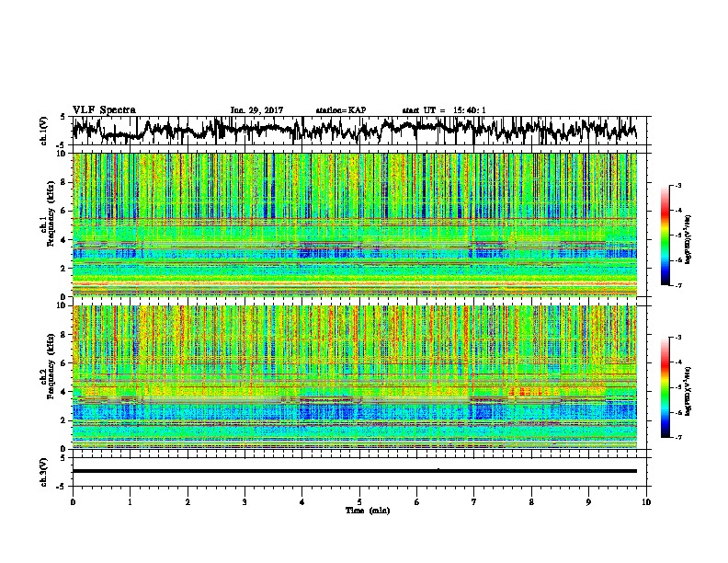The width and height of the screenshot is (728, 563).
Task: Click the "-3" tick on ch.1 color bar
Action: (x=678, y=186)
